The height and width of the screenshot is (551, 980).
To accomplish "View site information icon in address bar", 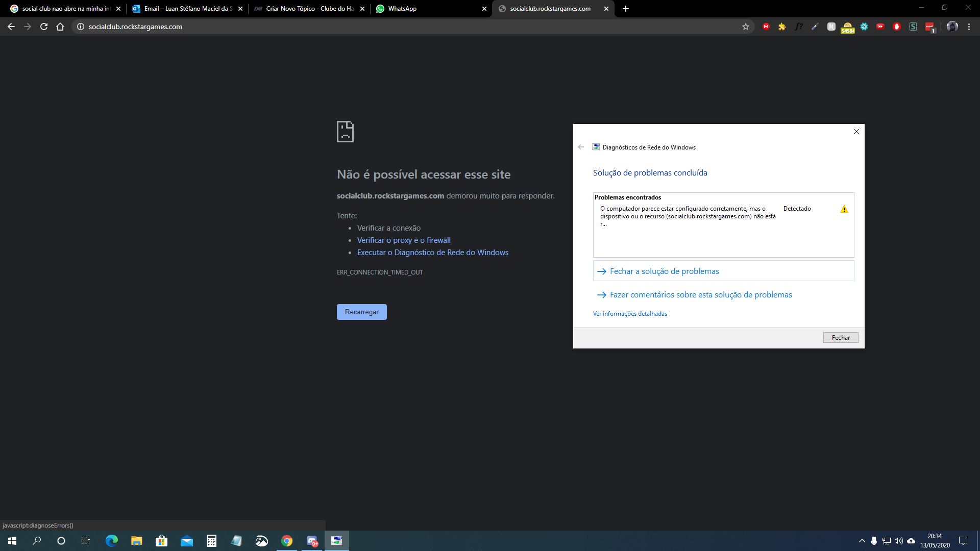I will point(81,27).
